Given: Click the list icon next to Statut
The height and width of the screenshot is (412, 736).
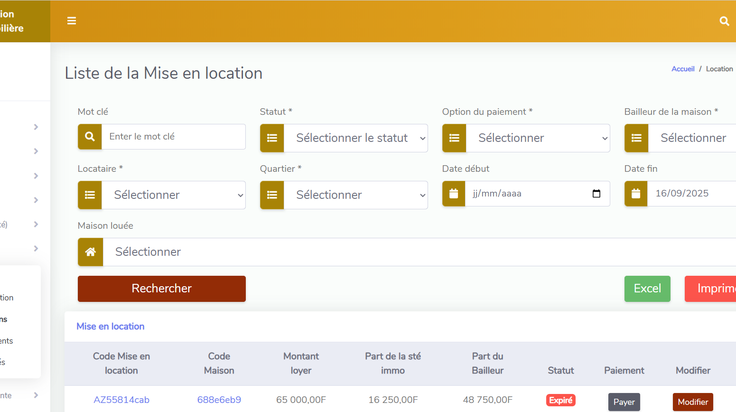Looking at the screenshot, I should (x=272, y=138).
